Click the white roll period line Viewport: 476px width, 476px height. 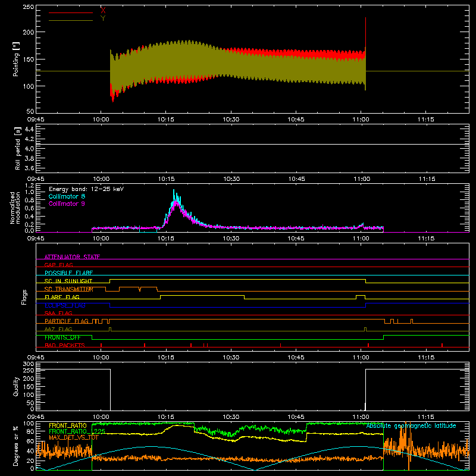pyautogui.click(x=252, y=144)
